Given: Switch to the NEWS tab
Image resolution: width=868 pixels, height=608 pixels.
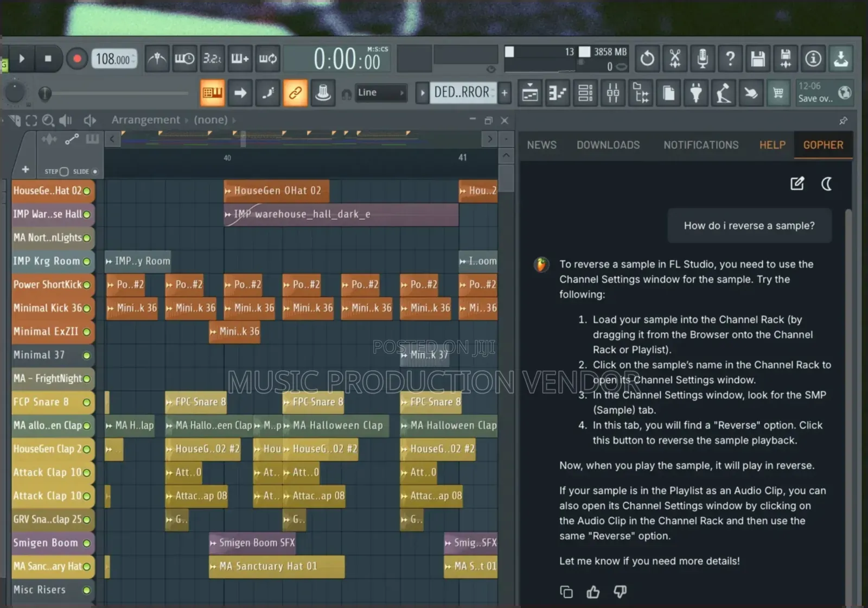Looking at the screenshot, I should pyautogui.click(x=541, y=145).
